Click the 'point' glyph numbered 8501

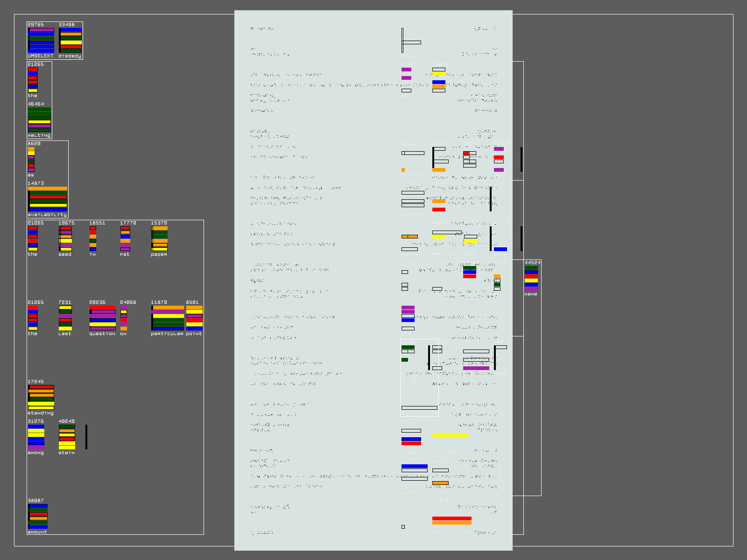[x=194, y=318]
